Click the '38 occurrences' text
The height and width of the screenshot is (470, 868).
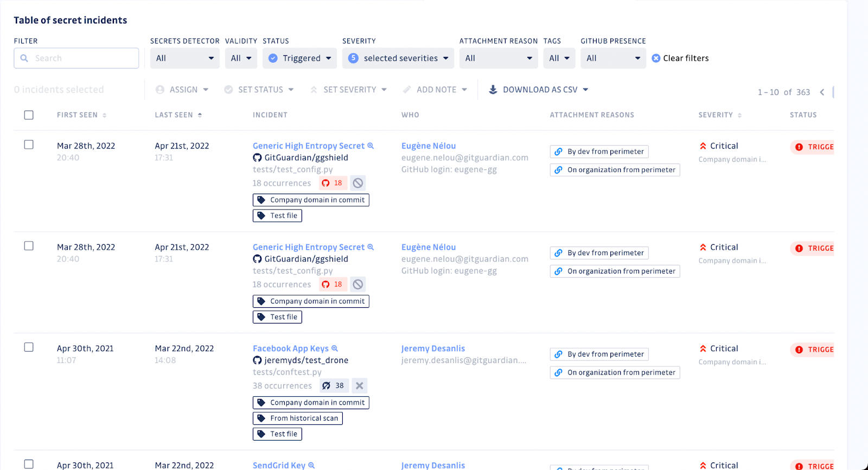[x=282, y=386]
